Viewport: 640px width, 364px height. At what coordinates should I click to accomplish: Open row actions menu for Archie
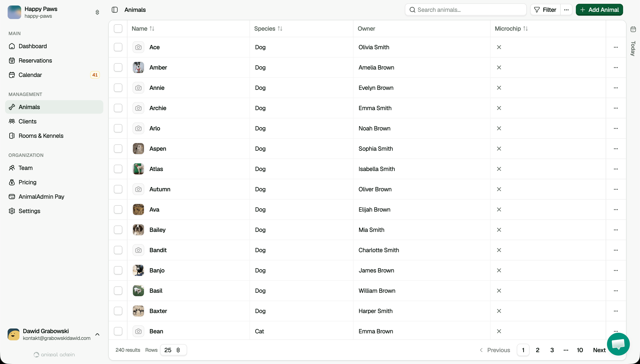(x=616, y=108)
